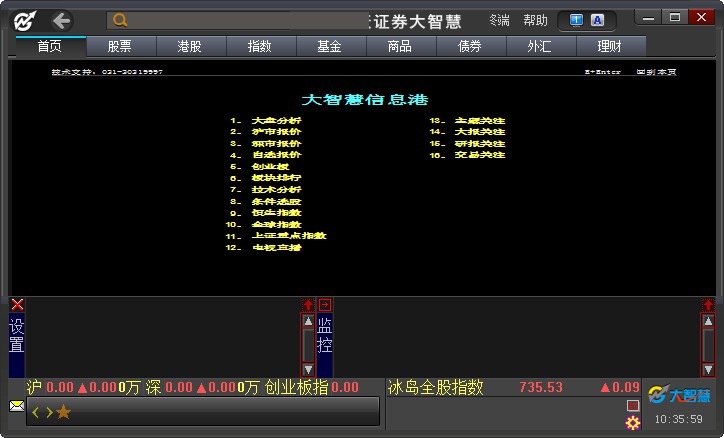Click the red boxed right-arrow icon above 监控
This screenshot has width=724, height=438.
[325, 305]
